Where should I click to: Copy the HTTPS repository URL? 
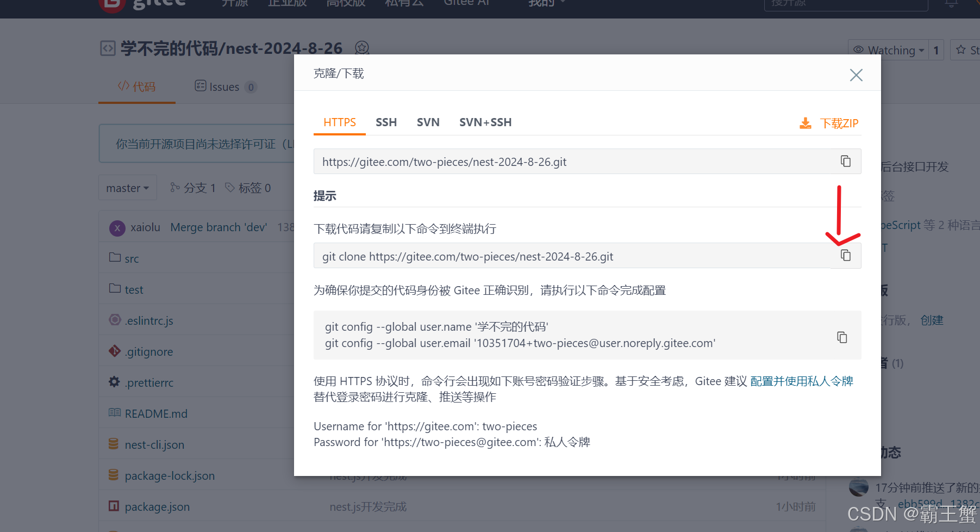click(846, 162)
